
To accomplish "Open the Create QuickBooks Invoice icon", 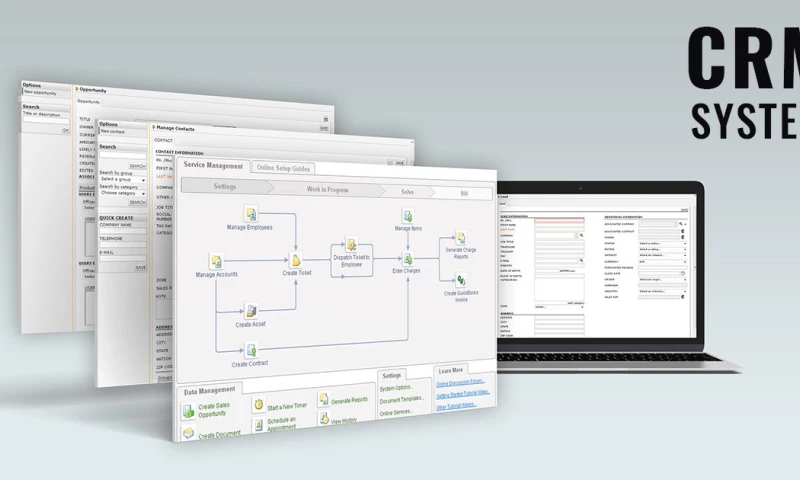I will click(x=461, y=280).
